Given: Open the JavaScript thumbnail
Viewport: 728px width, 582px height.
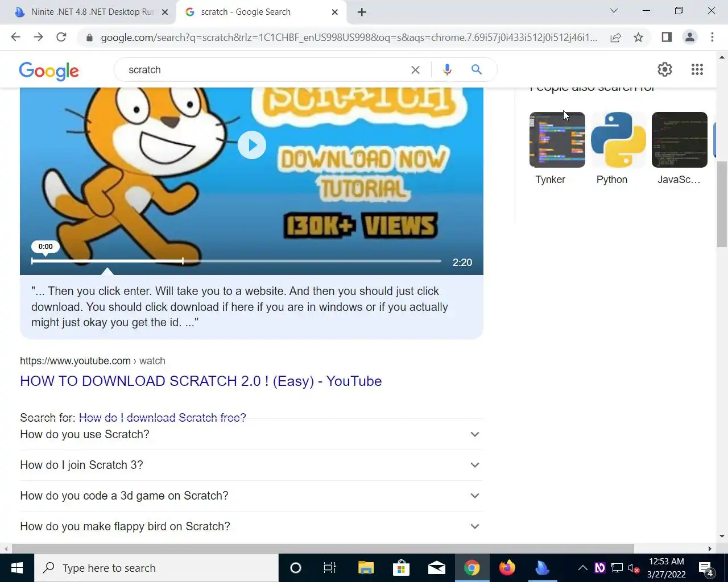Looking at the screenshot, I should 680,140.
